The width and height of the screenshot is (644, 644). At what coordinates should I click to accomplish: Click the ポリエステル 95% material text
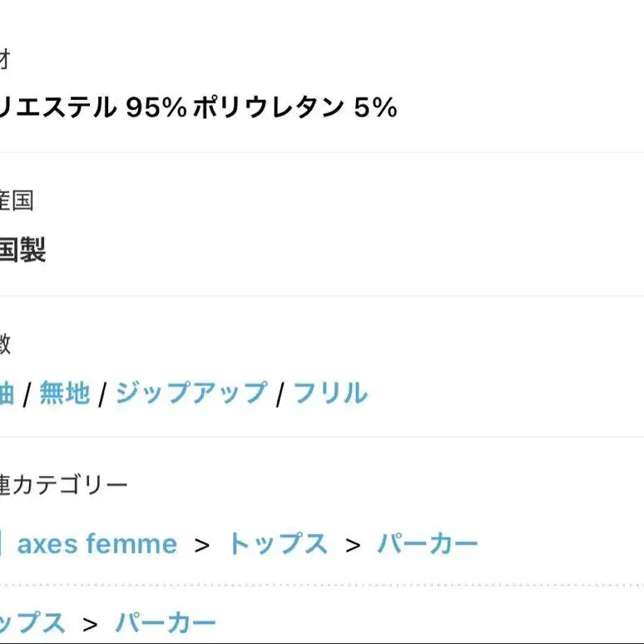93,107
